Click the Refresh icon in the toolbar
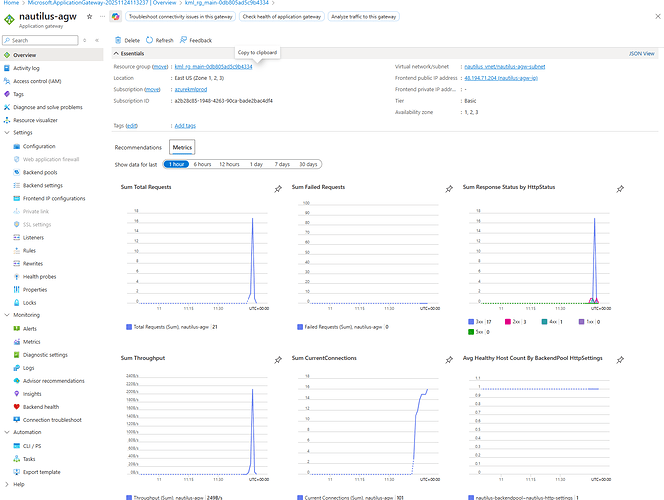Screen dimensions: 664x500 point(150,40)
